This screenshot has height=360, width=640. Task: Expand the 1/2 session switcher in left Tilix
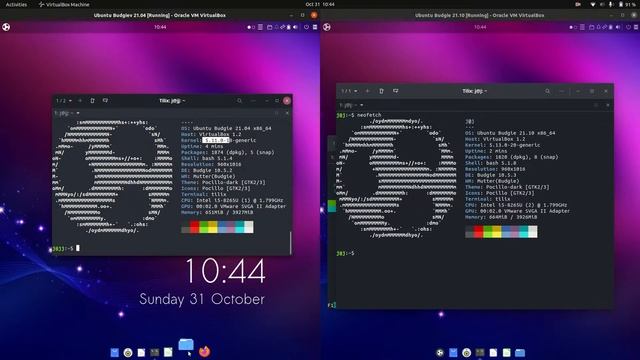[64, 100]
